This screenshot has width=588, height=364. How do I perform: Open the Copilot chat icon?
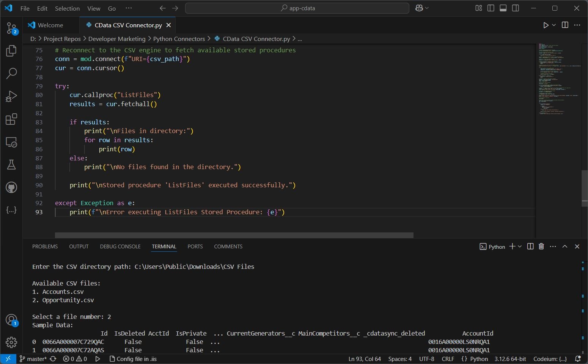click(x=419, y=8)
